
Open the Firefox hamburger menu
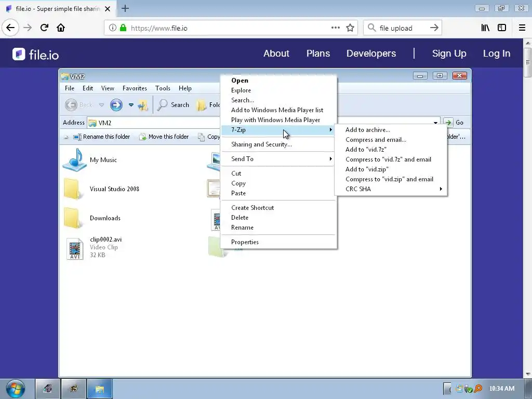coord(522,28)
